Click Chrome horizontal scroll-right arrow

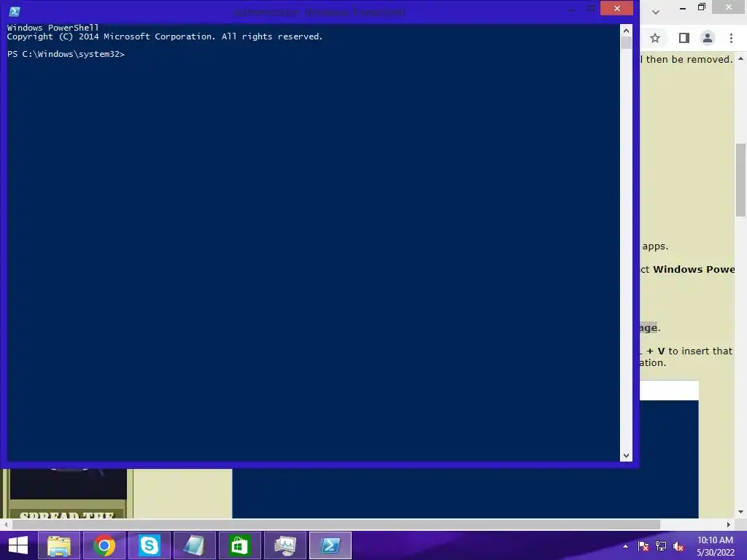729,524
